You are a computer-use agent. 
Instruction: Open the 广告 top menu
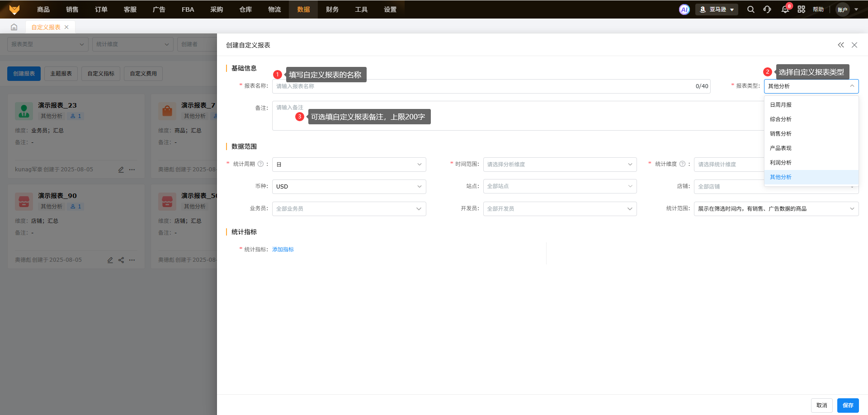click(x=159, y=9)
